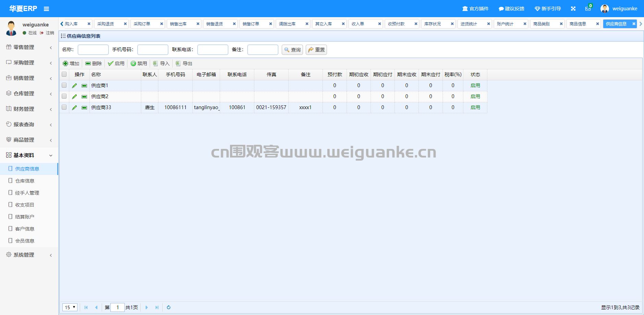The width and height of the screenshot is (644, 315).
Task: Click the green pencil edit icon for 供应商1
Action: (x=74, y=86)
